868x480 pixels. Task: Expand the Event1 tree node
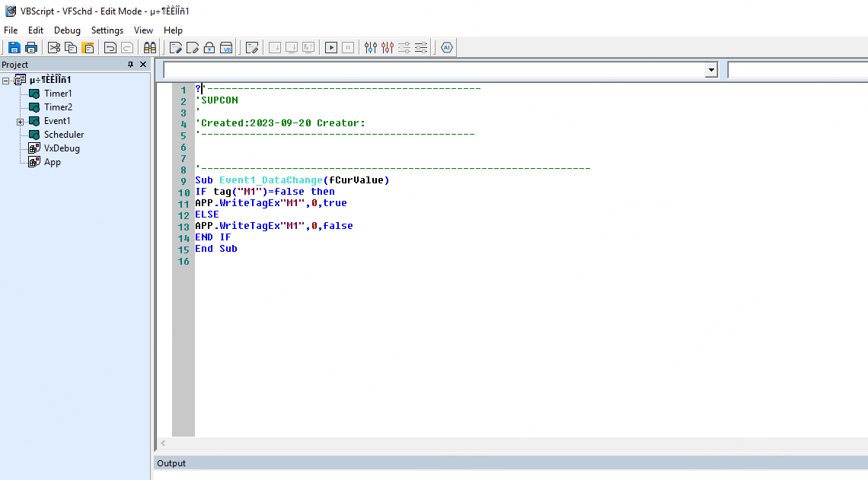pos(20,122)
